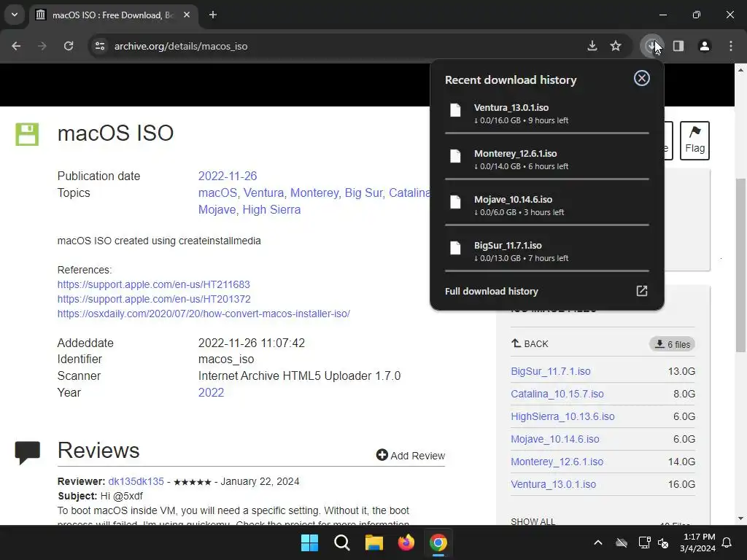The height and width of the screenshot is (560, 747).
Task: Open the Mojave topic link
Action: point(217,209)
